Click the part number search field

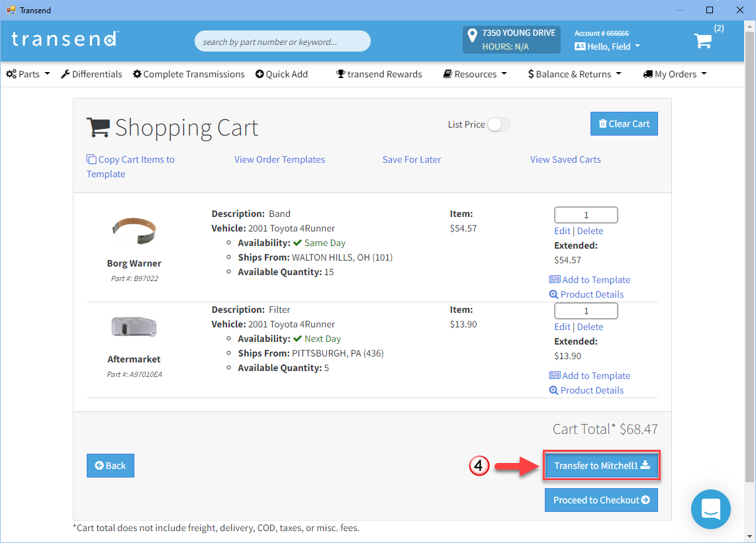coord(282,42)
